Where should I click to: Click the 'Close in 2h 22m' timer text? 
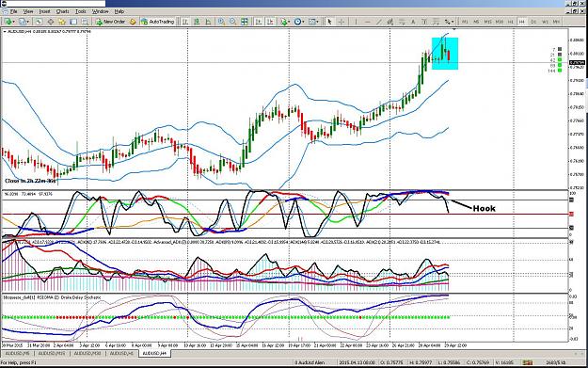coord(30,181)
